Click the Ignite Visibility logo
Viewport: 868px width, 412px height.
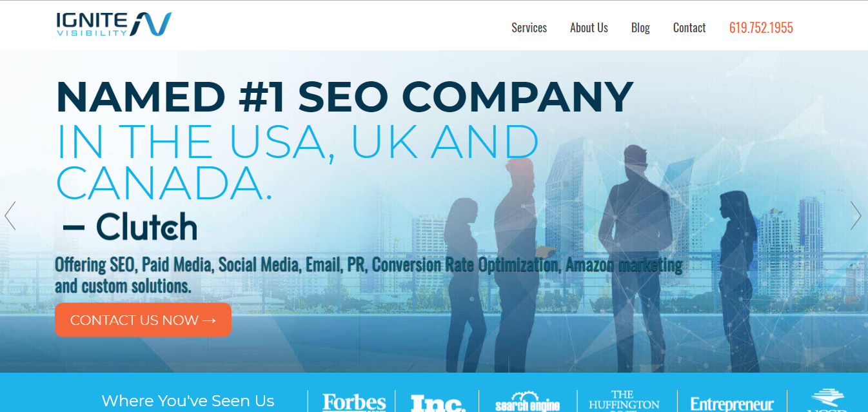tap(114, 24)
